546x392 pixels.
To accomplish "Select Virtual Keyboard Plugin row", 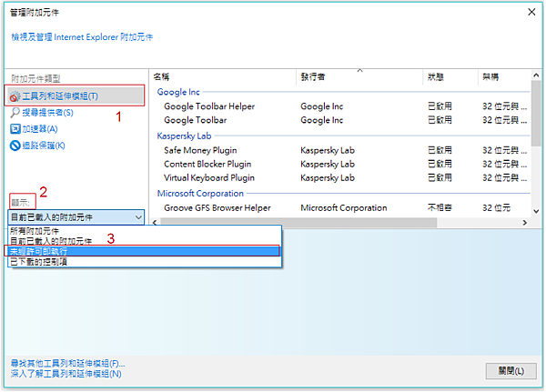I will [341, 178].
